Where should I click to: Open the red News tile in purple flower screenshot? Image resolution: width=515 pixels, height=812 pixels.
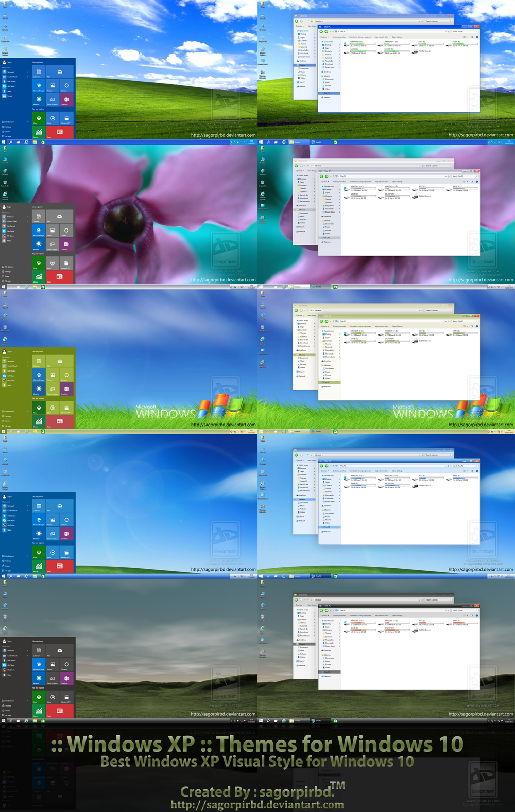coord(60,276)
